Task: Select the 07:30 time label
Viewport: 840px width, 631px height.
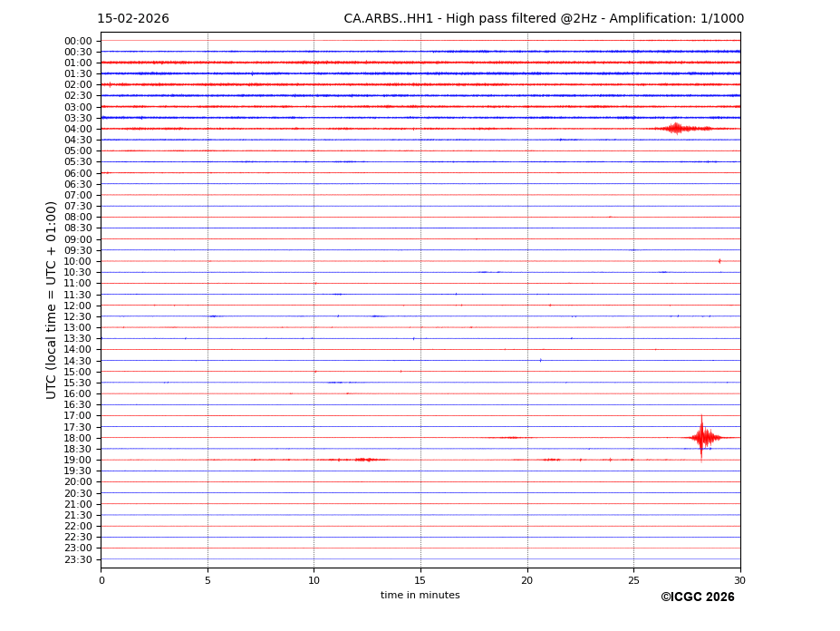Action: (x=78, y=206)
